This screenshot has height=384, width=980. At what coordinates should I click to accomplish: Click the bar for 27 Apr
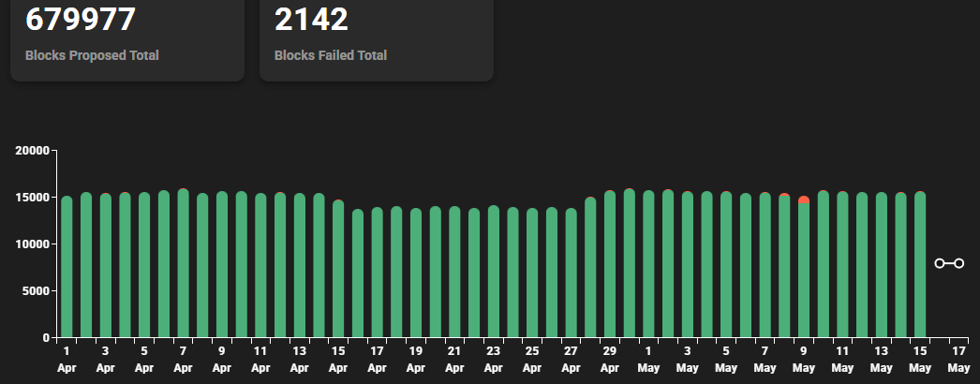(x=571, y=273)
